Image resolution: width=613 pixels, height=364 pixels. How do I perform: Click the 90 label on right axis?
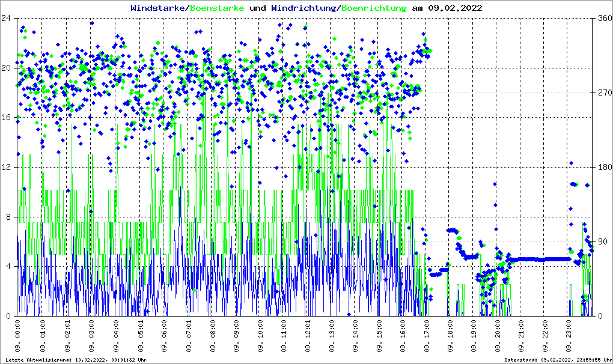coord(601,242)
